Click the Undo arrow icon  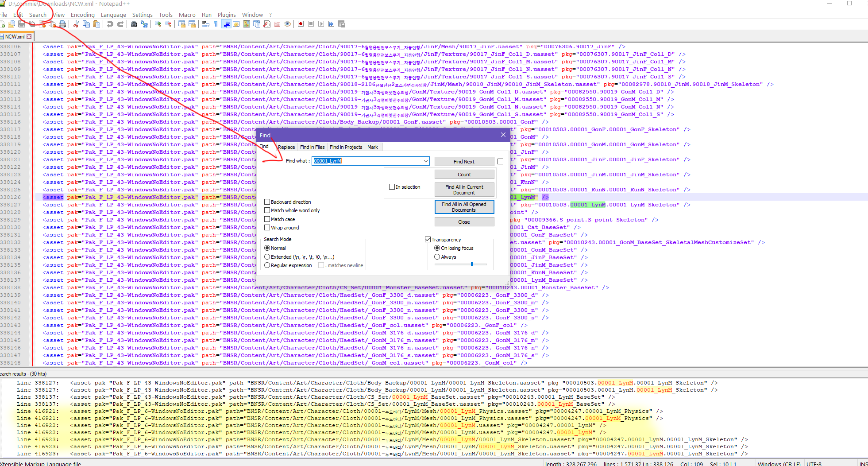[x=110, y=24]
